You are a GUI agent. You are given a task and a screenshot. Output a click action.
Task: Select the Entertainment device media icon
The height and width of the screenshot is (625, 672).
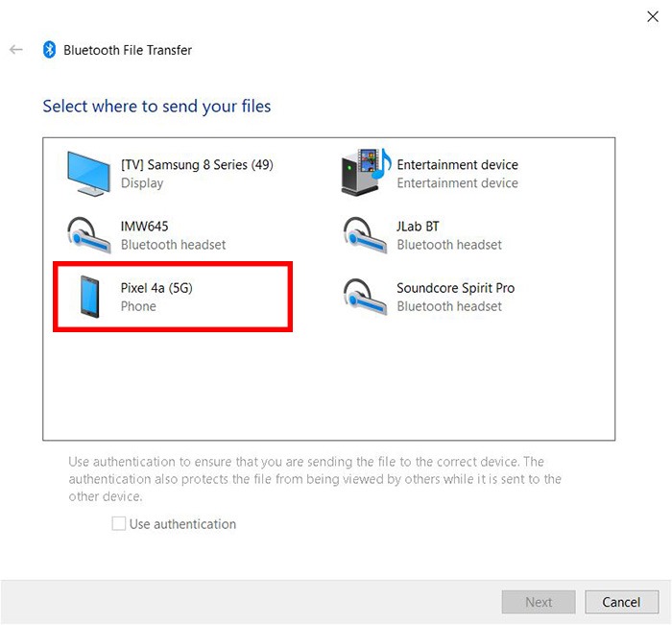click(x=366, y=172)
